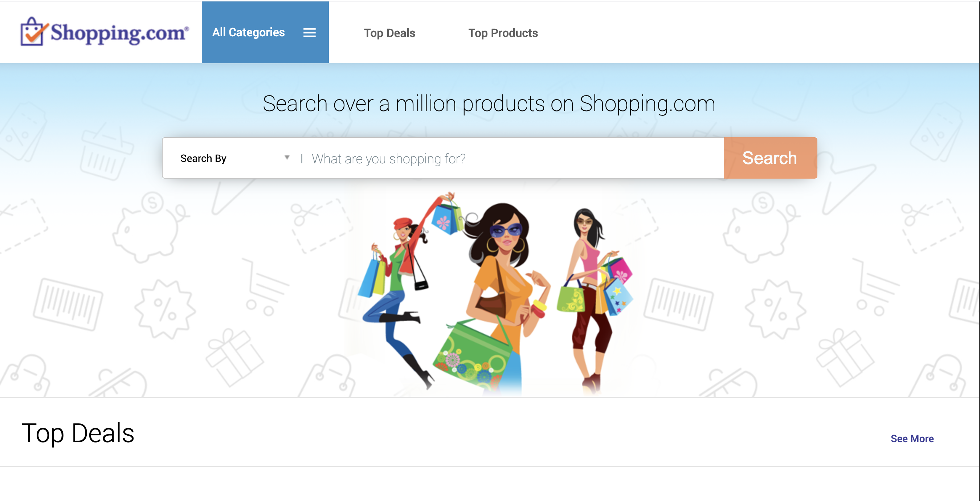The height and width of the screenshot is (501, 980).
Task: Click the orange Search button
Action: 770,158
